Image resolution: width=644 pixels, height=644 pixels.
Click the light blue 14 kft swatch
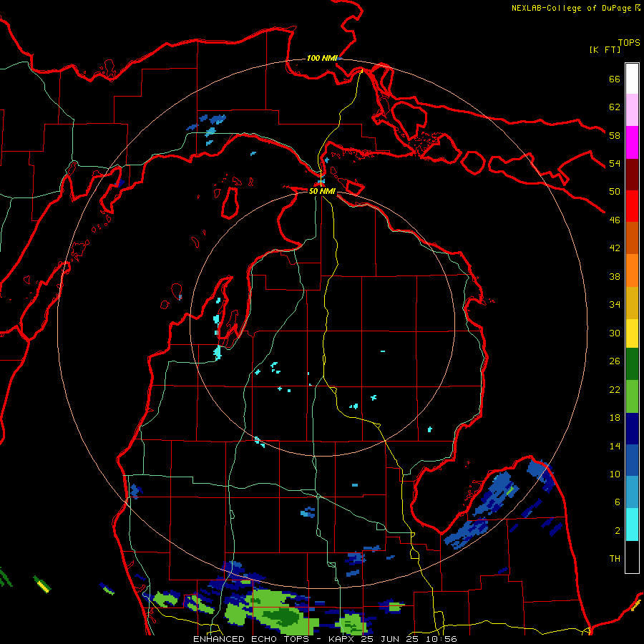[x=632, y=492]
